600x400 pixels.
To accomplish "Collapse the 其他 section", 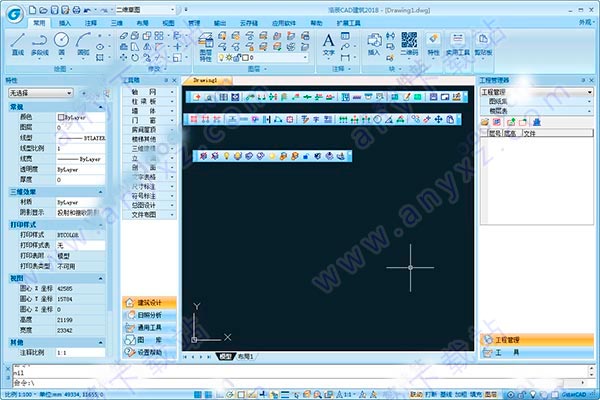I will 100,342.
